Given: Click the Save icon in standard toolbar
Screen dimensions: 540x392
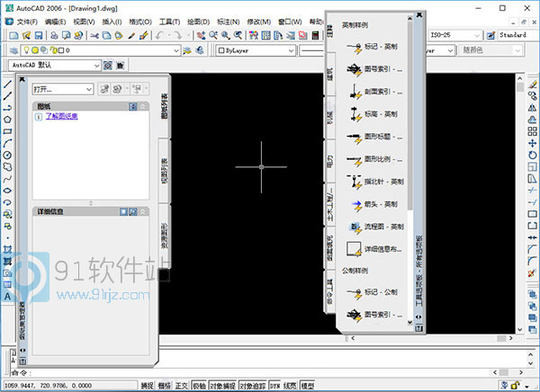Looking at the screenshot, I should (40, 35).
